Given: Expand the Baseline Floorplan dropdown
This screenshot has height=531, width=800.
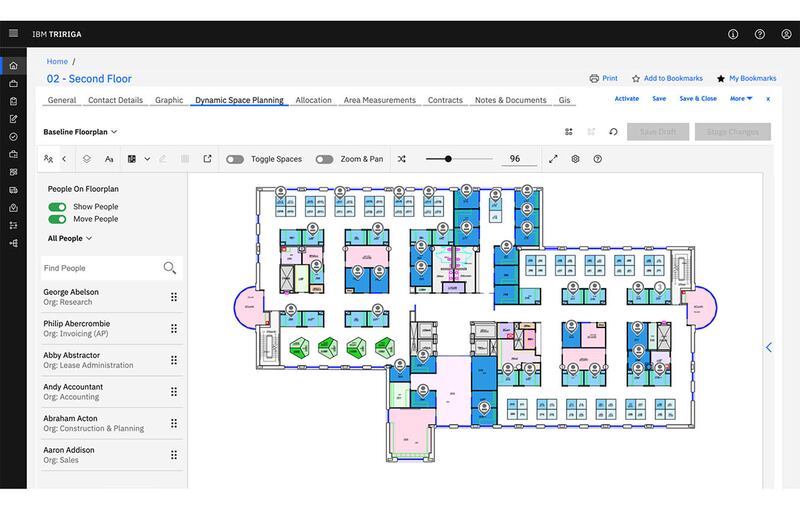Looking at the screenshot, I should click(x=80, y=131).
